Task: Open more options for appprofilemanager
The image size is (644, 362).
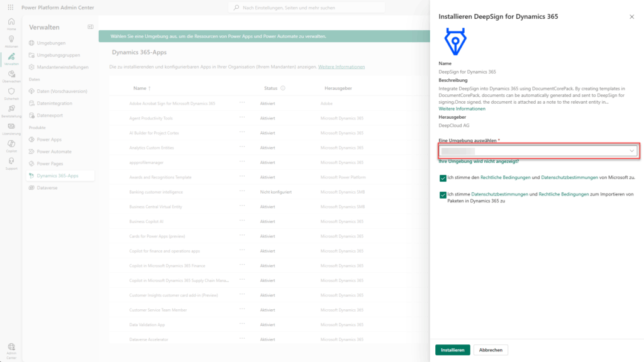Action: [x=242, y=162]
